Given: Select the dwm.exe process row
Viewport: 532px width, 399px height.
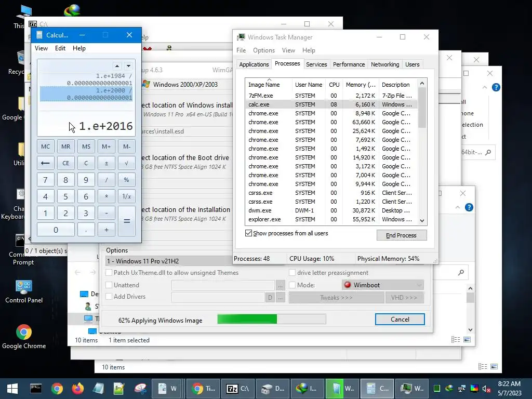Looking at the screenshot, I should (x=331, y=210).
